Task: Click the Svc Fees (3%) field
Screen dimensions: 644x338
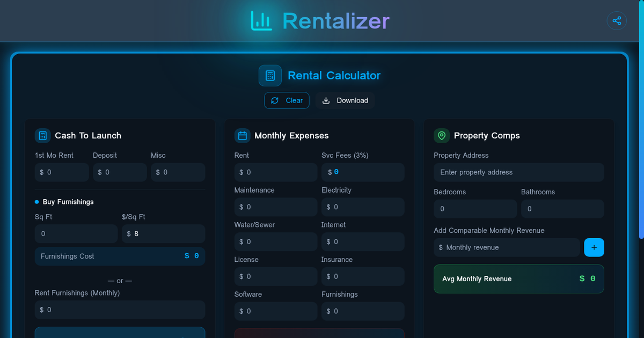Action: coord(363,172)
